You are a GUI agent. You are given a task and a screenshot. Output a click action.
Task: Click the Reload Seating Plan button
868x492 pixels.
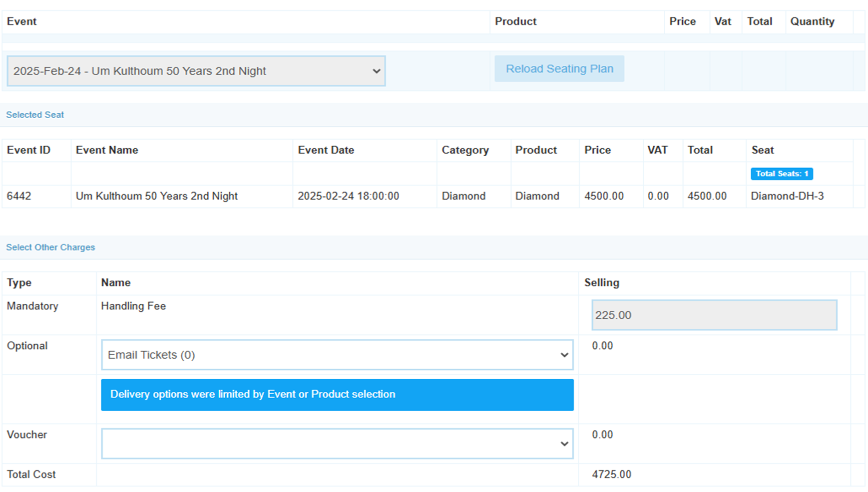click(559, 69)
